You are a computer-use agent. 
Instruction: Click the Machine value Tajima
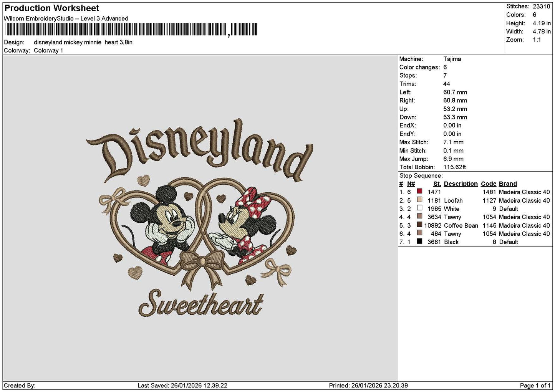[x=452, y=59]
